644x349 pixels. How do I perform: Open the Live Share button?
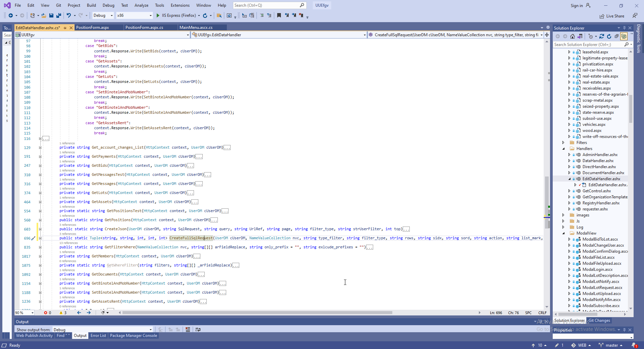[612, 16]
